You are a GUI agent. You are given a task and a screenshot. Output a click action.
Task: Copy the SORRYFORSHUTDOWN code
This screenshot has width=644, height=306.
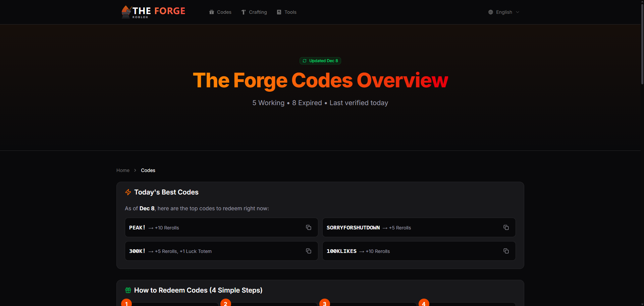(x=506, y=227)
